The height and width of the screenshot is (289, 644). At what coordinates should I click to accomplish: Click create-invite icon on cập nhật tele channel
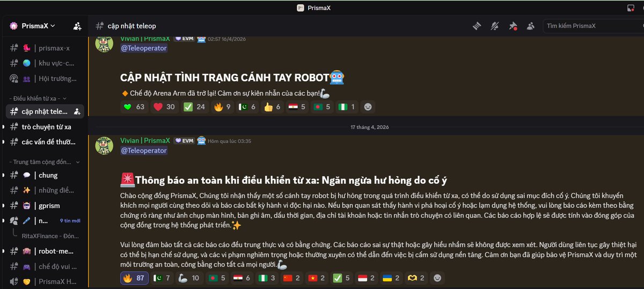77,112
